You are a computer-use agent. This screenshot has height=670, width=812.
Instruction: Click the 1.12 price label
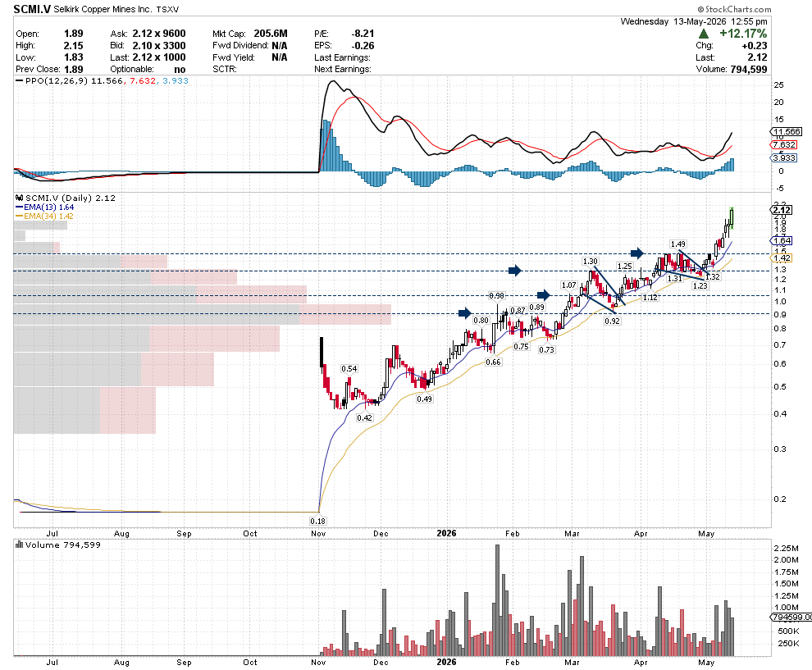(x=650, y=297)
